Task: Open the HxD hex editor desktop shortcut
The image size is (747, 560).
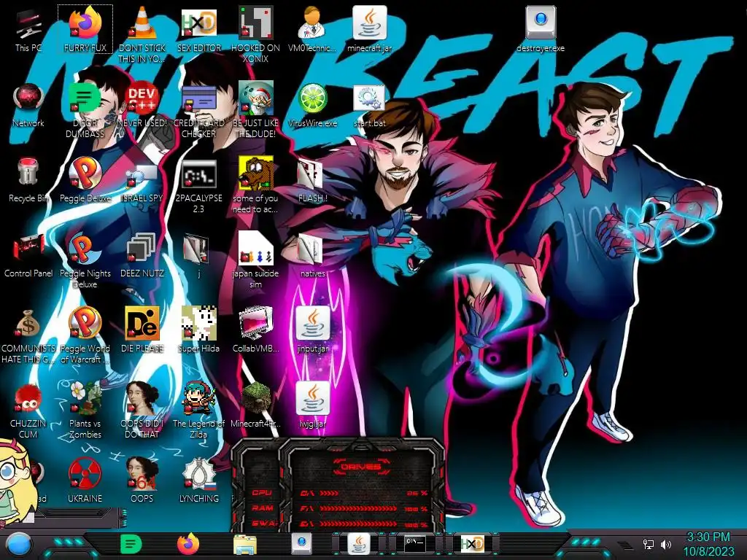Action: tap(199, 28)
